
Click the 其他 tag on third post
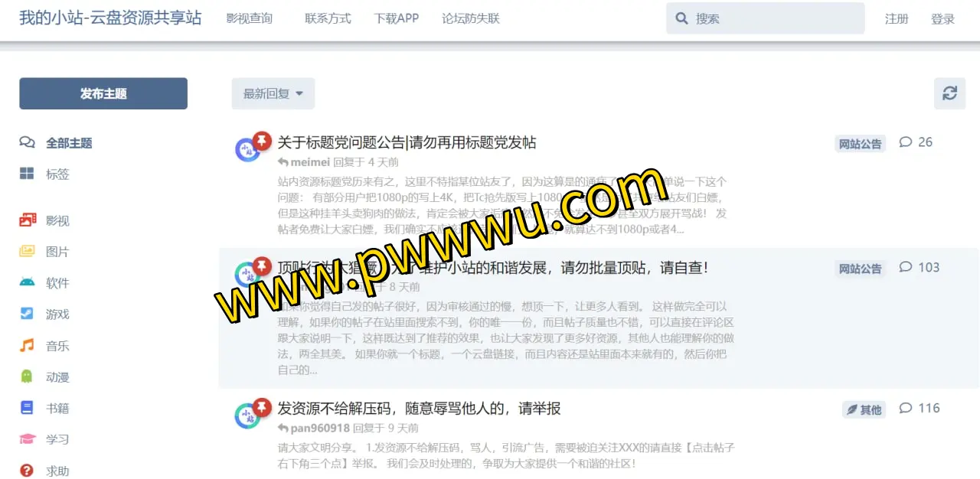(864, 409)
